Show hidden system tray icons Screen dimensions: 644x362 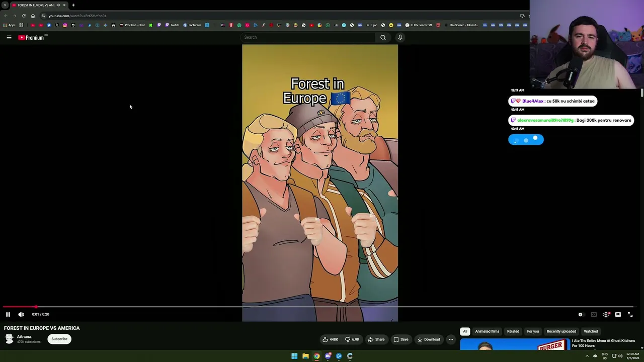pos(587,356)
